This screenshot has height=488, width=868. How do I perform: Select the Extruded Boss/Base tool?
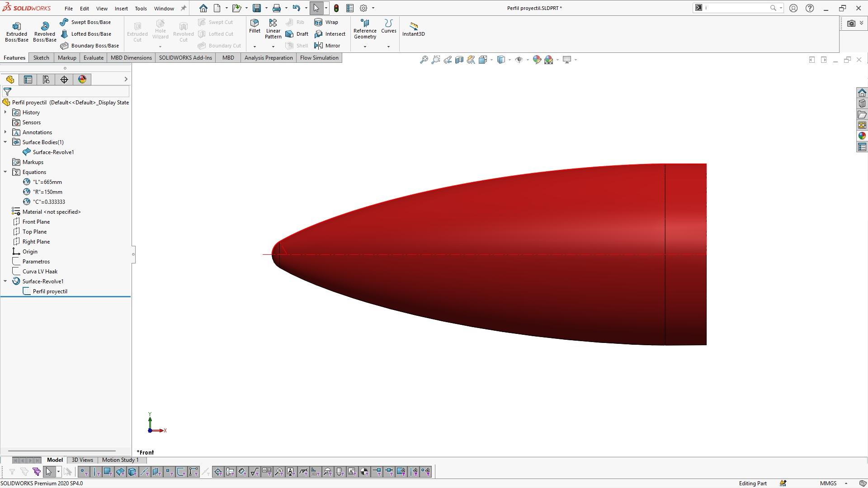click(x=16, y=30)
